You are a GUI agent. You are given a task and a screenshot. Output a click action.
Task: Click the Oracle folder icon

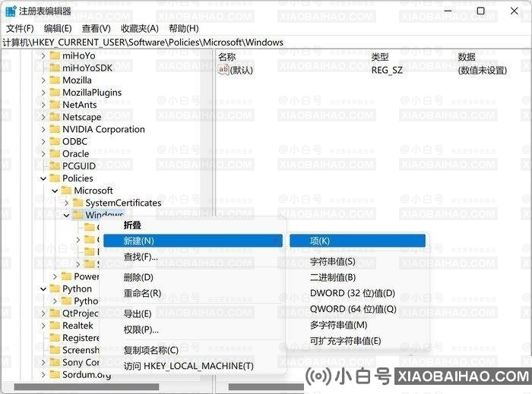pos(55,153)
